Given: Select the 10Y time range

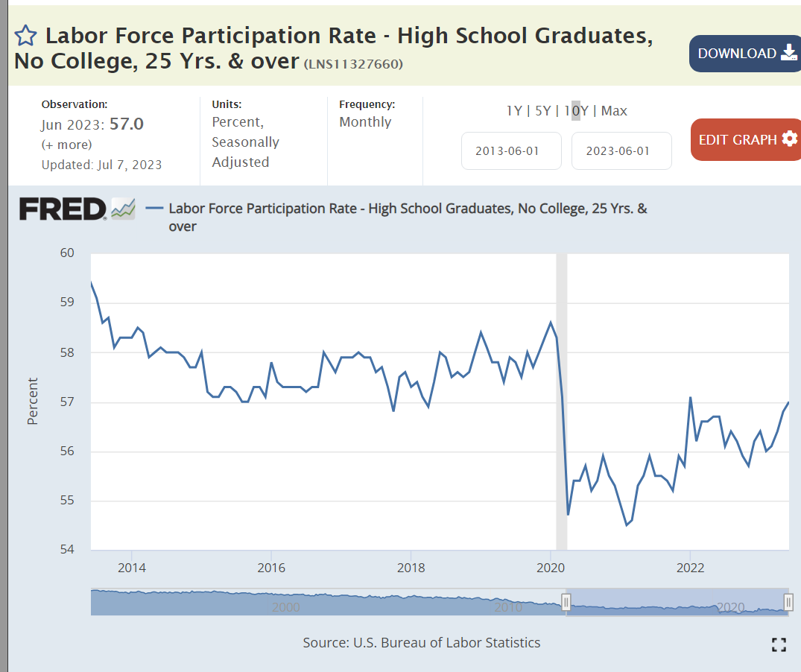Looking at the screenshot, I should click(576, 111).
